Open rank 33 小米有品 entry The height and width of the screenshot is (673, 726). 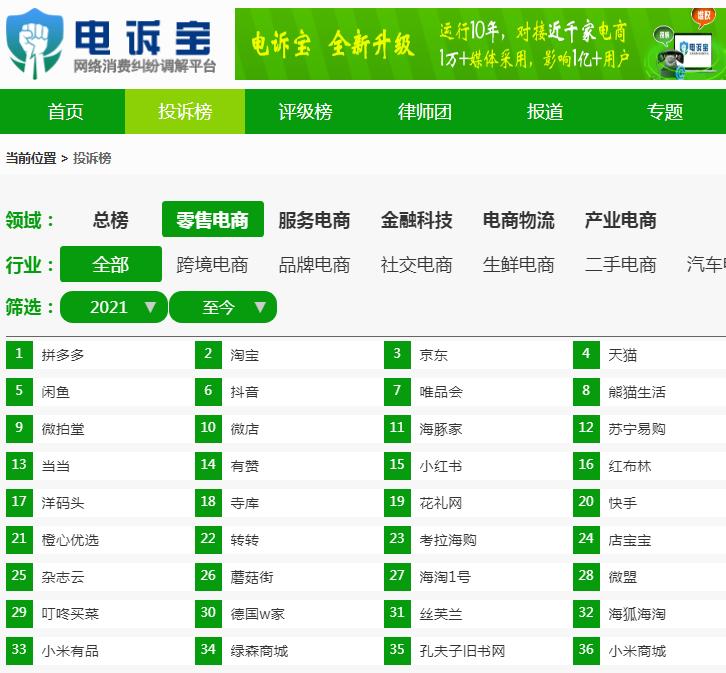tap(70, 652)
